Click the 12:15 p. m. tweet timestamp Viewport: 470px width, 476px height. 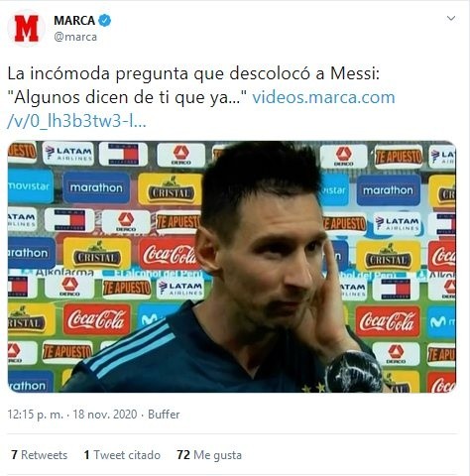pos(35,415)
